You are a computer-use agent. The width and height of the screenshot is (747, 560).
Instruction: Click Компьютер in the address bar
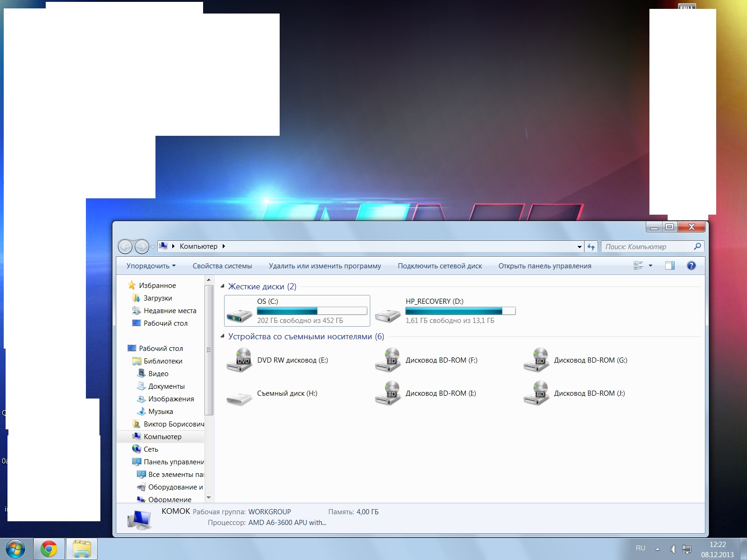198,246
